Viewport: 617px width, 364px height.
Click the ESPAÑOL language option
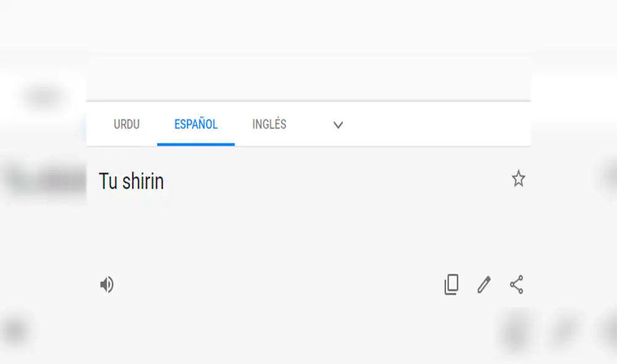(x=196, y=125)
